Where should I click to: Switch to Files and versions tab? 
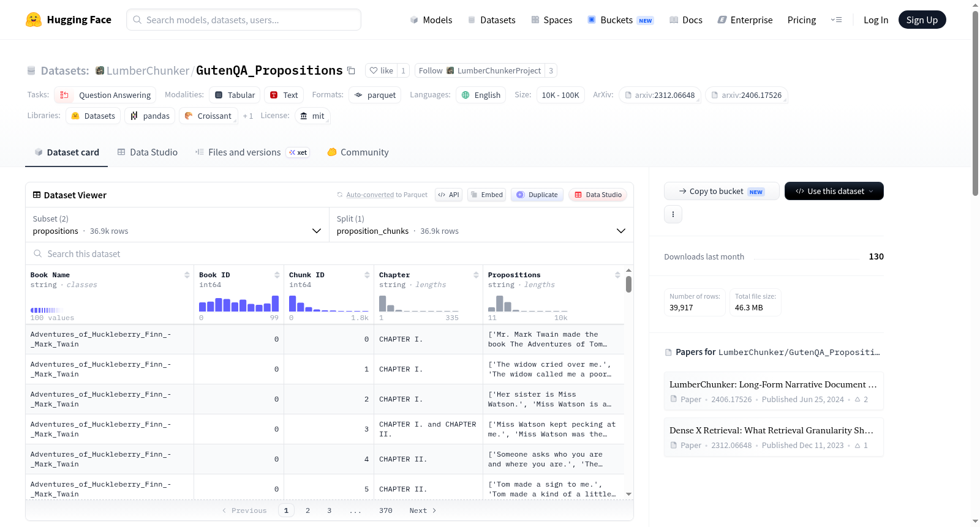(x=252, y=152)
